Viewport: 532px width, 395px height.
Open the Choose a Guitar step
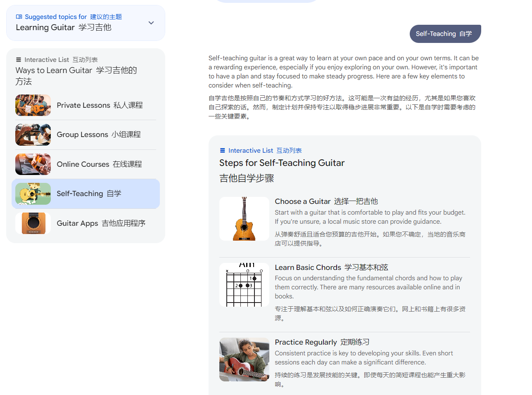click(344, 222)
